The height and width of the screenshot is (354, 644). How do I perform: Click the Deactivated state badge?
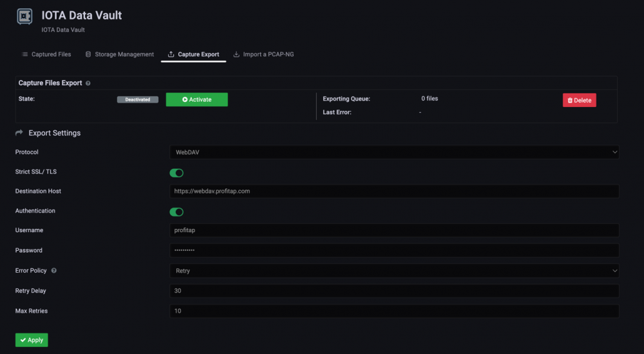137,99
